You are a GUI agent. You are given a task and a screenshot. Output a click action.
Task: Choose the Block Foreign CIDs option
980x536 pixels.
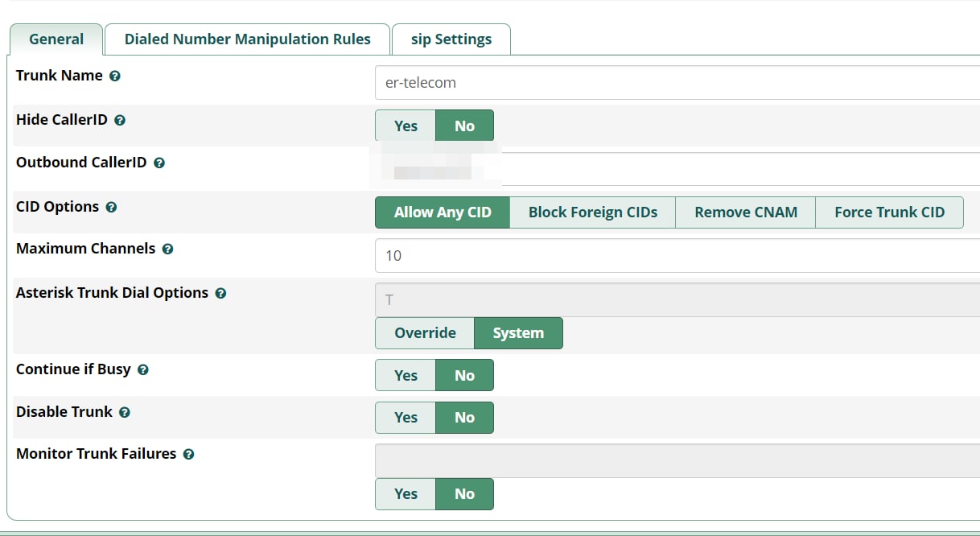592,212
